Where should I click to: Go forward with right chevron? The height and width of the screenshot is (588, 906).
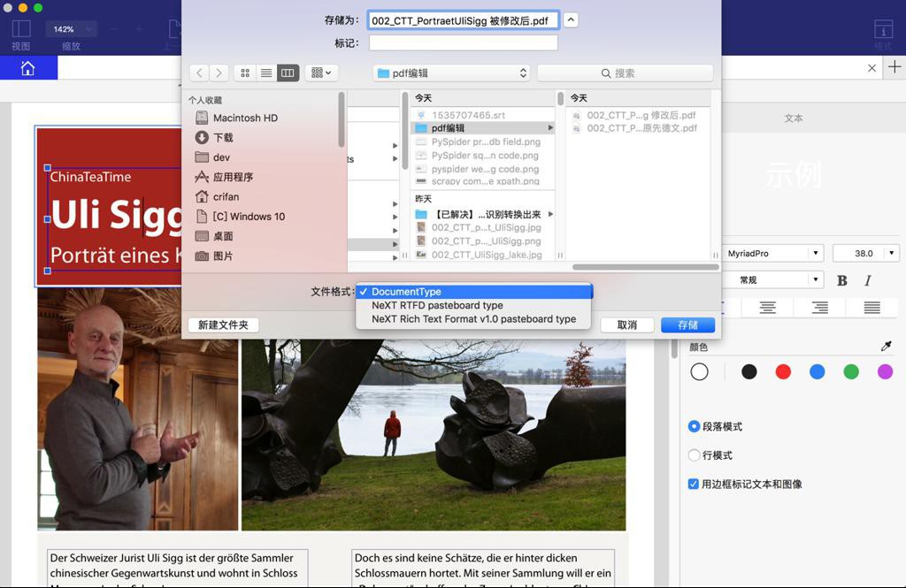coord(219,73)
